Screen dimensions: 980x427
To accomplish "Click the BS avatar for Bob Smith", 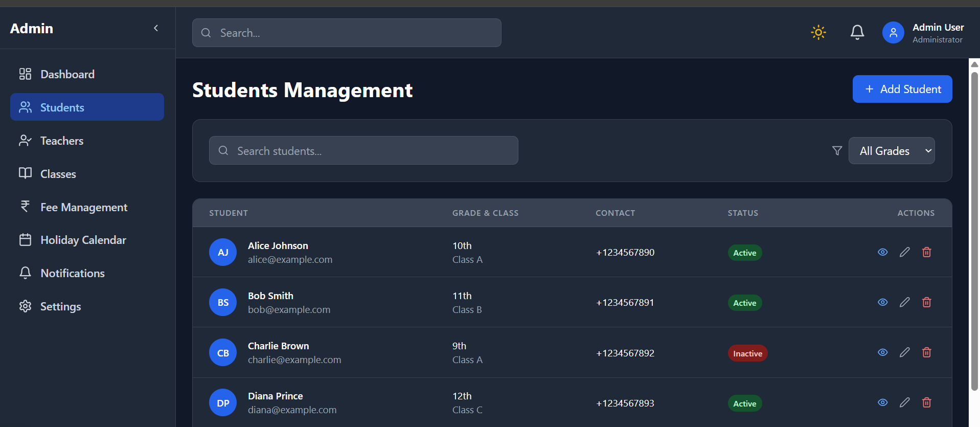I will tap(223, 302).
